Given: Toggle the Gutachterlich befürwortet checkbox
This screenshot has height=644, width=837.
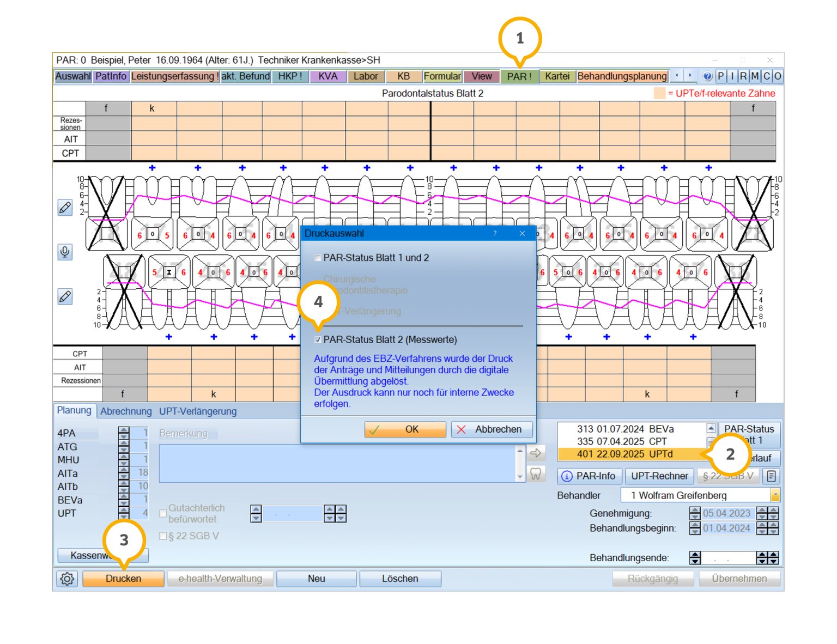Looking at the screenshot, I should click(x=163, y=513).
